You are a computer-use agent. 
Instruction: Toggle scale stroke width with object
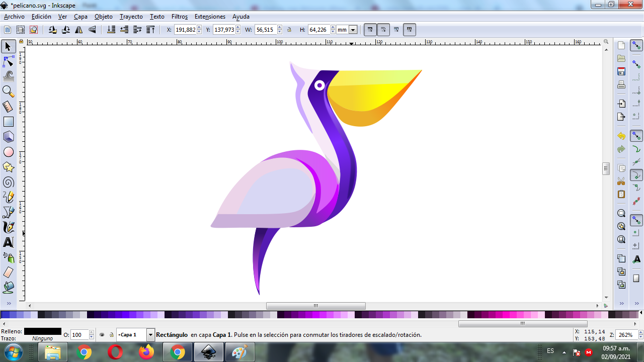click(x=370, y=30)
